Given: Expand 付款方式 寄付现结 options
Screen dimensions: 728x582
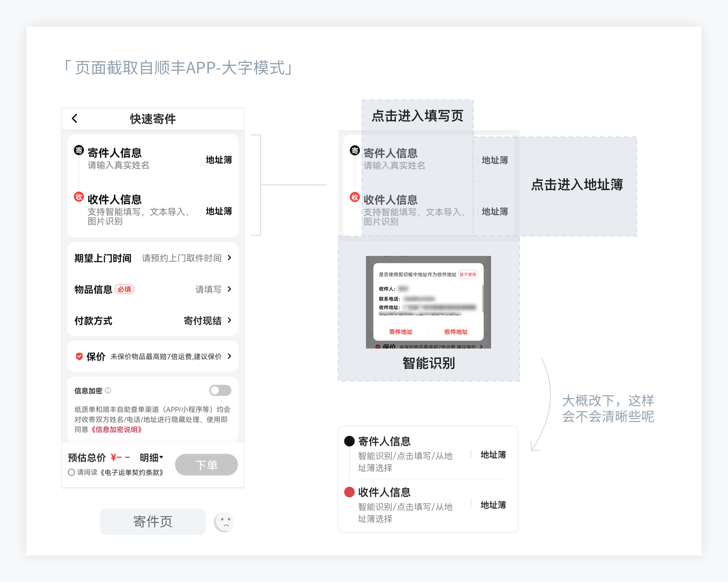Looking at the screenshot, I should (x=229, y=320).
